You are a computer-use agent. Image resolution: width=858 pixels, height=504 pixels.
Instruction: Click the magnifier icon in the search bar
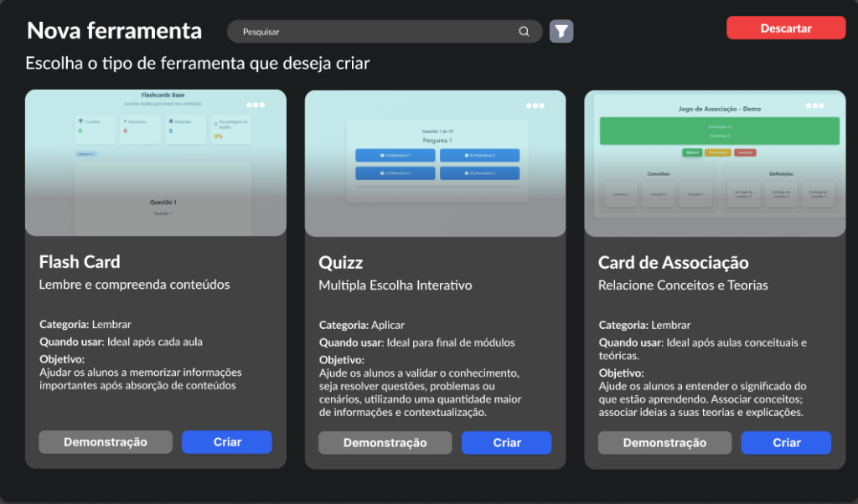[x=525, y=31]
